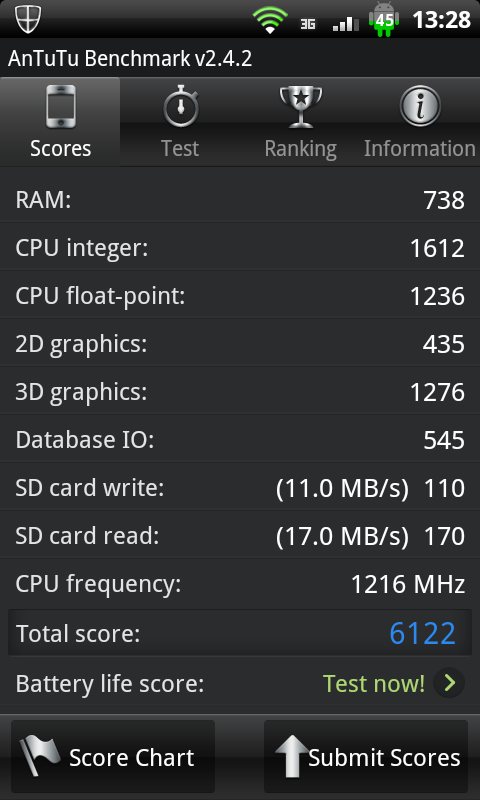Open battery test via the chevron arrow
This screenshot has width=480, height=800.
(449, 683)
